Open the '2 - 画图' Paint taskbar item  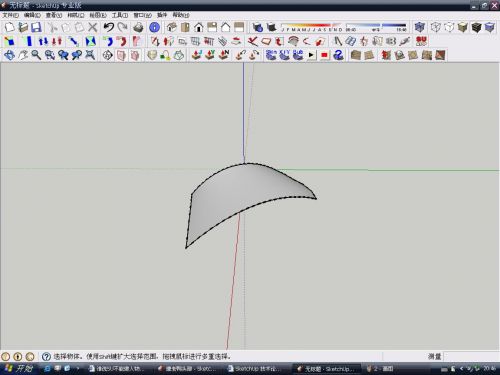point(380,369)
